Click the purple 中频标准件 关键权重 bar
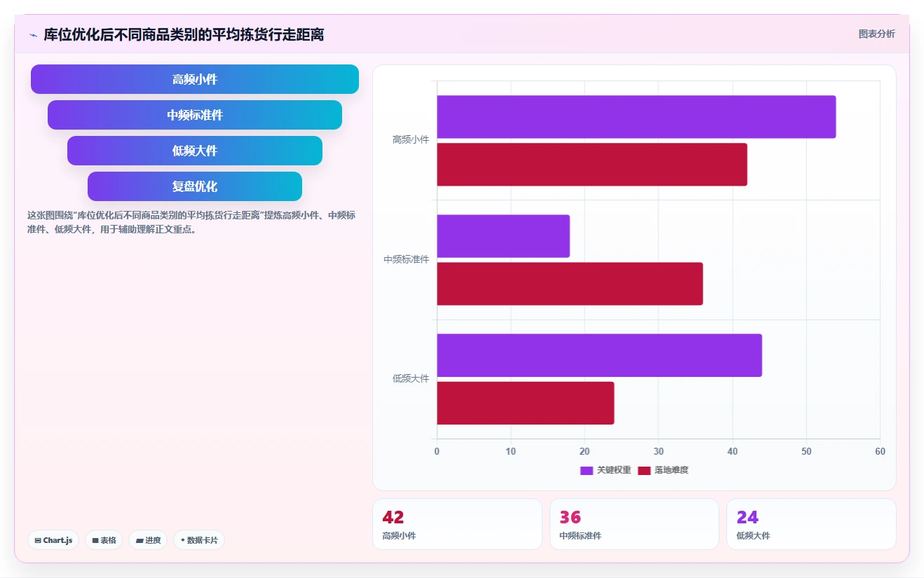 (503, 236)
